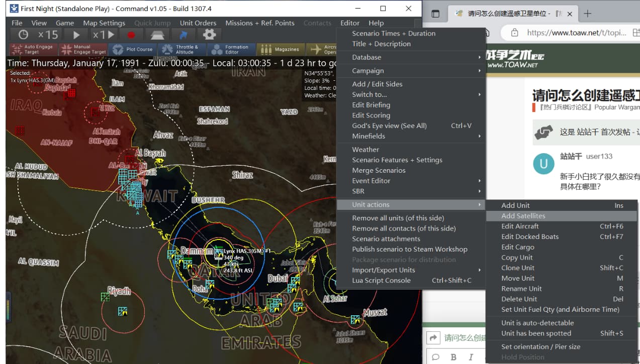
Task: Click the Bold formatting button in reply editor
Action: [453, 357]
